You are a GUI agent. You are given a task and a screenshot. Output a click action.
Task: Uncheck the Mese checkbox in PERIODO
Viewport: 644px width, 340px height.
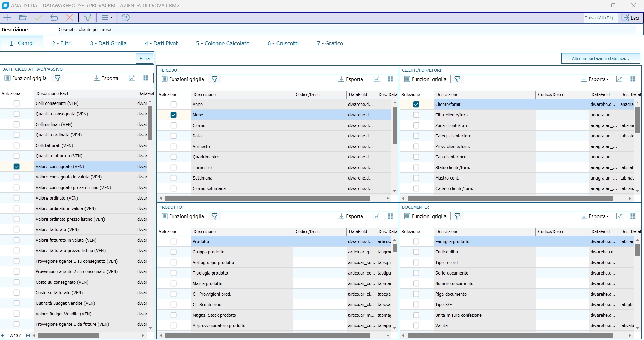pos(173,115)
